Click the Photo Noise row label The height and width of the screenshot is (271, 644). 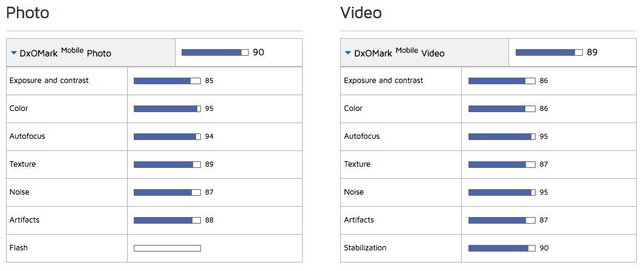point(19,192)
